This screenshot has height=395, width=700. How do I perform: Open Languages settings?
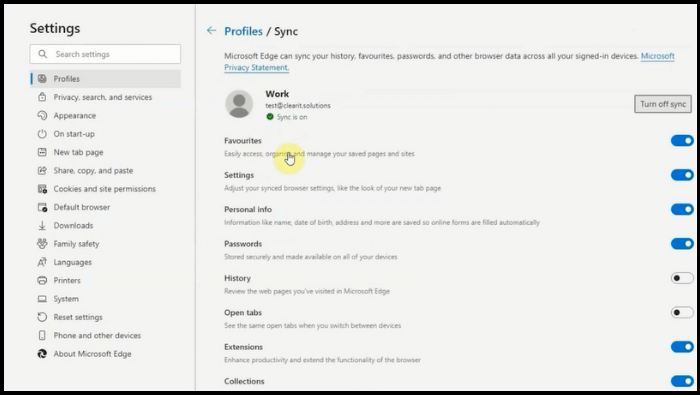[105, 262]
